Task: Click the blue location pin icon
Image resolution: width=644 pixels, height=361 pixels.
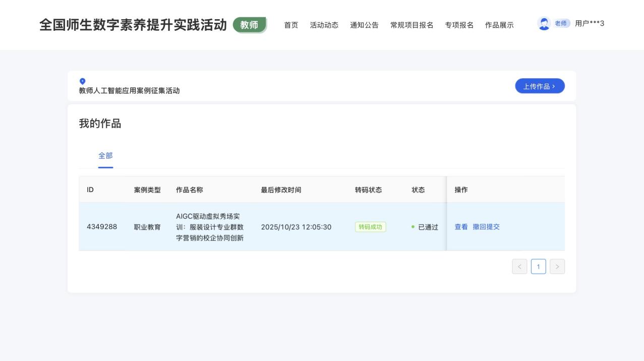Action: tap(83, 81)
